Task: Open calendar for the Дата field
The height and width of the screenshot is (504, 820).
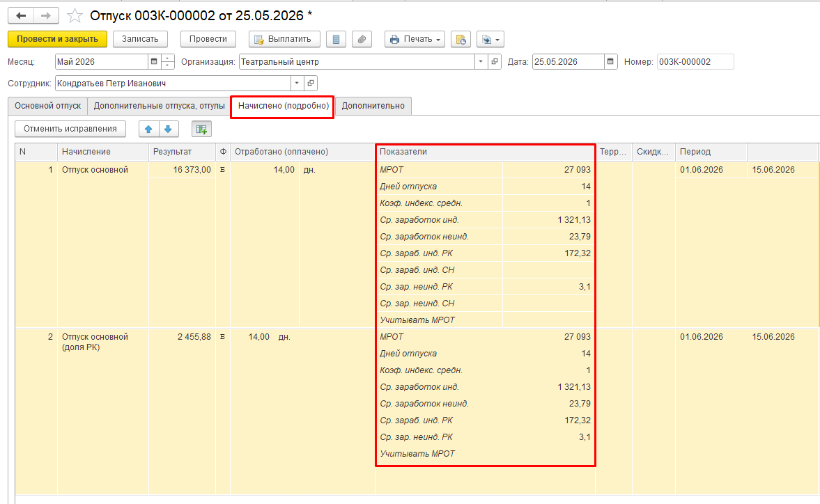Action: 610,62
